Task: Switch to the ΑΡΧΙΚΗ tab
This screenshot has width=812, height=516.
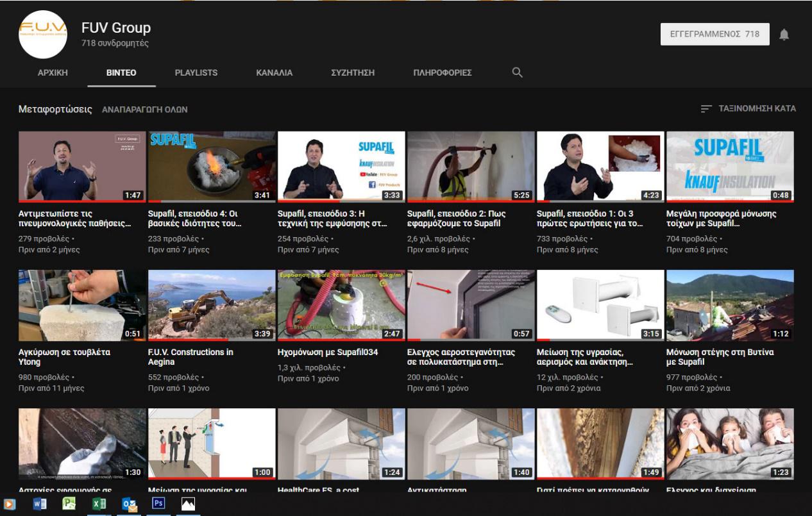Action: (53, 72)
